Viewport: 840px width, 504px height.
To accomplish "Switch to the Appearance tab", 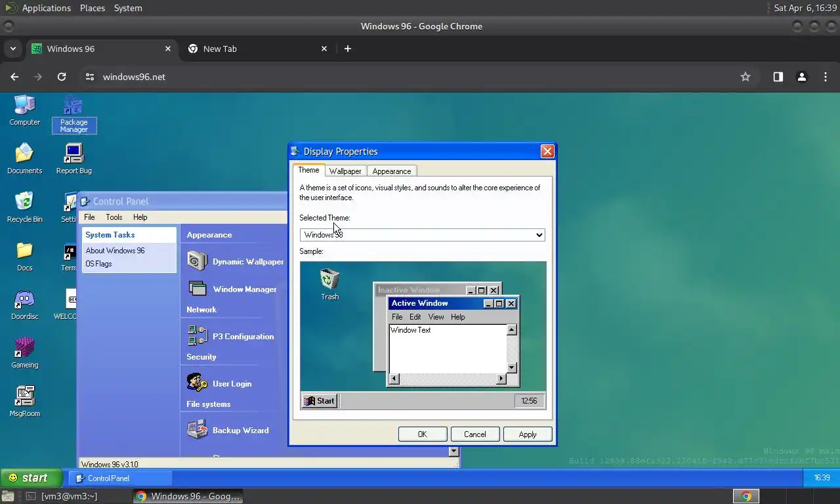I will 392,171.
